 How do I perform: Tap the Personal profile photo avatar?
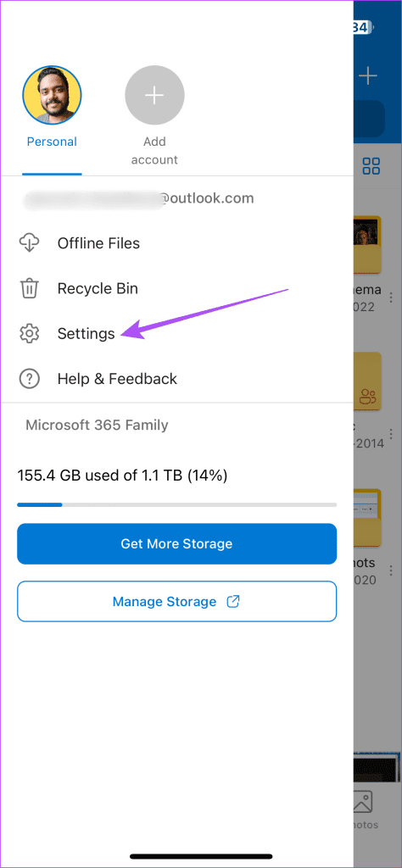(52, 96)
